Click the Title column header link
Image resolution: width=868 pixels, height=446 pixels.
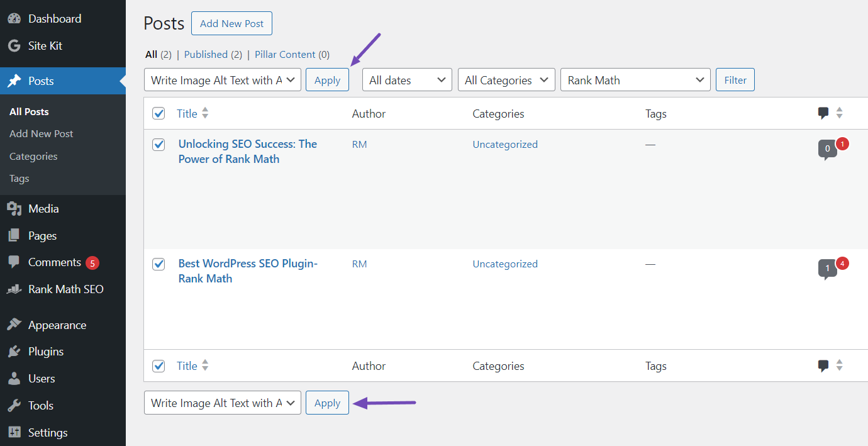tap(187, 113)
